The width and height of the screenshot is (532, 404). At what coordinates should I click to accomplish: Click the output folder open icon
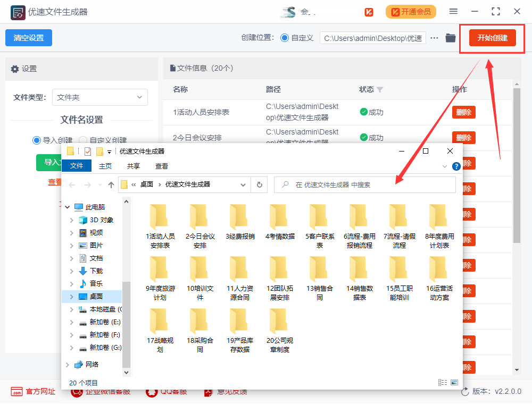point(451,38)
